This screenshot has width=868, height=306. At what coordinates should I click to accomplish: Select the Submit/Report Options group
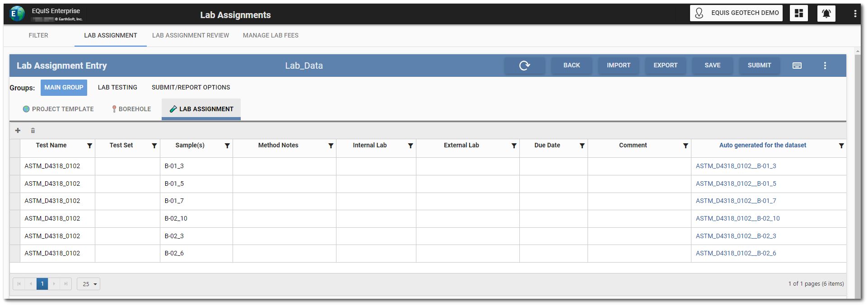pos(191,87)
